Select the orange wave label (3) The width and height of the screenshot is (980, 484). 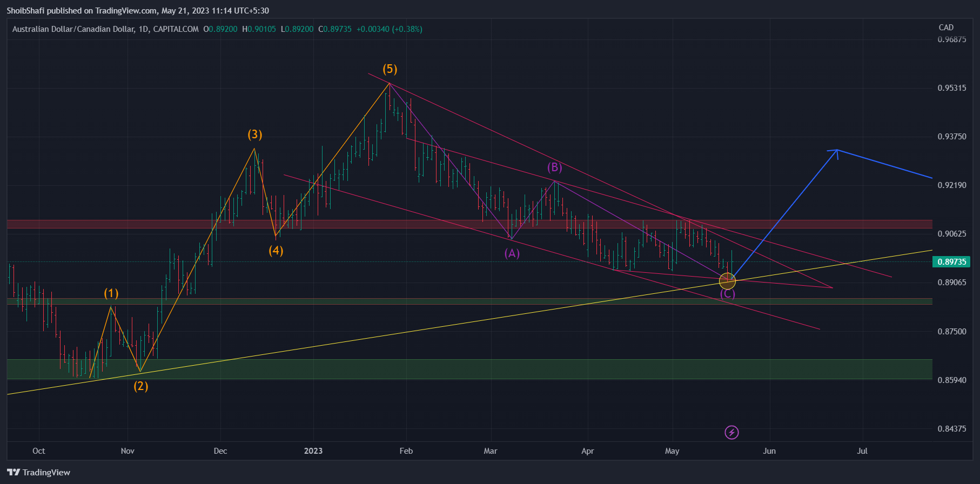coord(255,135)
